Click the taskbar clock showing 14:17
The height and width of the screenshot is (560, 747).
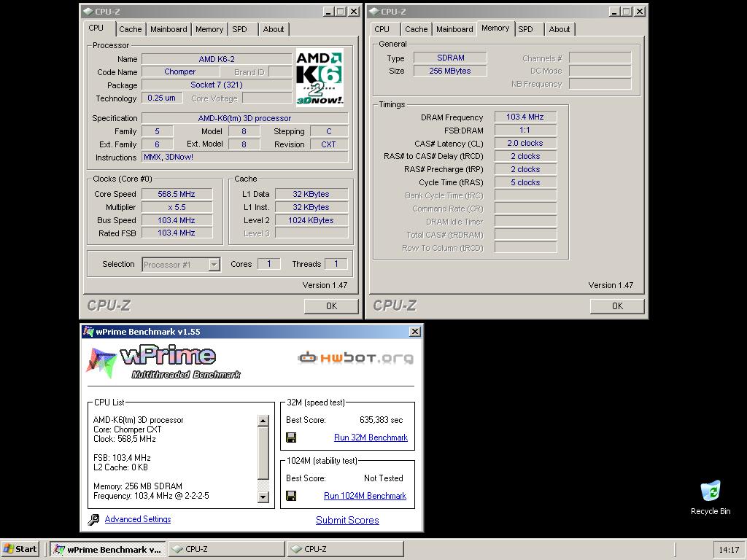click(729, 550)
